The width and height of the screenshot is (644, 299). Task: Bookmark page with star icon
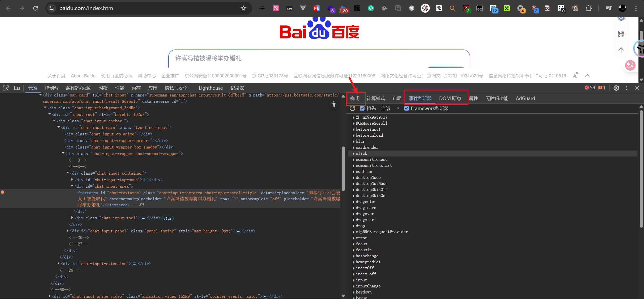coord(243,8)
